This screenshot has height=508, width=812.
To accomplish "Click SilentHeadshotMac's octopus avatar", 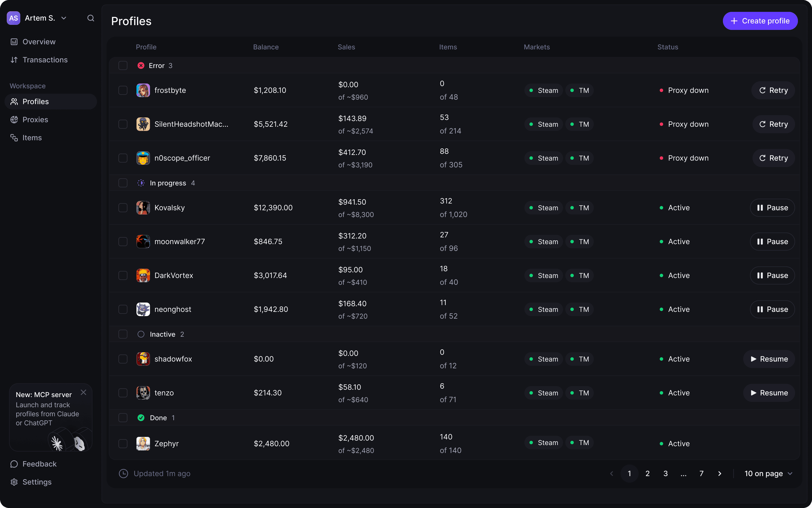I will pyautogui.click(x=143, y=124).
